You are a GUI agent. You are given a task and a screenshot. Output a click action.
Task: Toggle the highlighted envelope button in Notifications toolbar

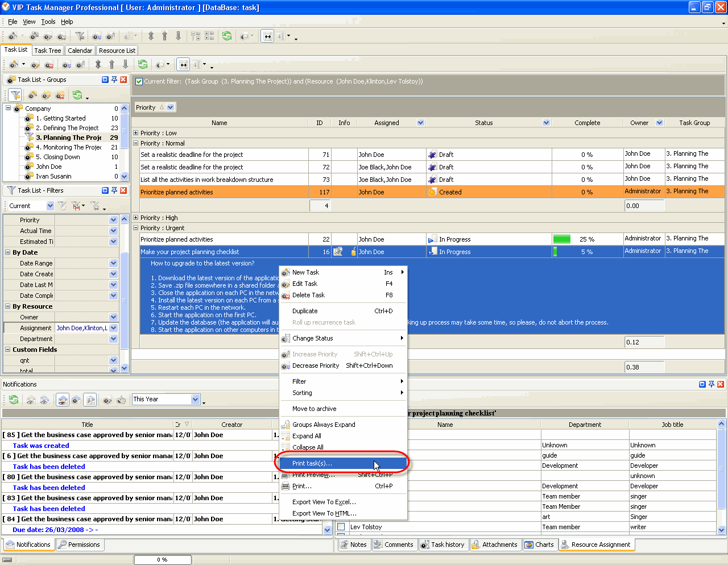(x=63, y=400)
